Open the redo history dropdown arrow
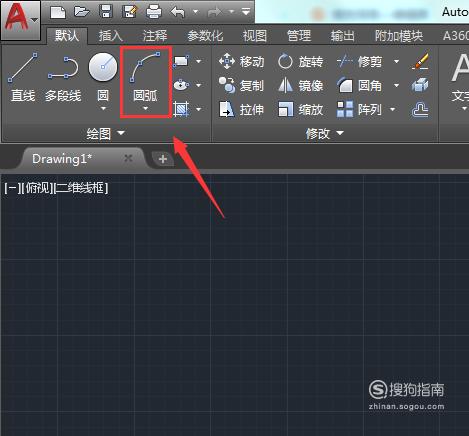The height and width of the screenshot is (436, 469). tap(231, 12)
